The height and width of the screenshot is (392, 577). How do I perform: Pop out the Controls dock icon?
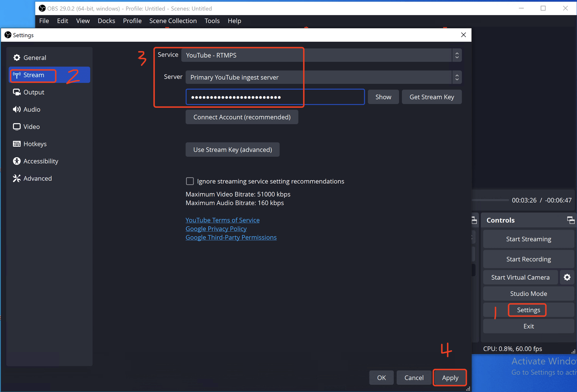tap(570, 220)
